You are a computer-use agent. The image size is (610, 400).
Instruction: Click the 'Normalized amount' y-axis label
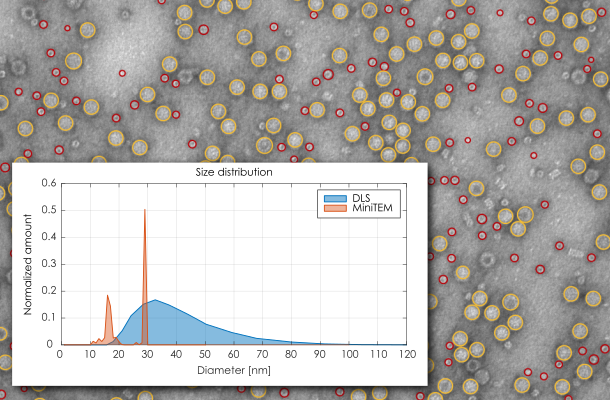click(29, 264)
